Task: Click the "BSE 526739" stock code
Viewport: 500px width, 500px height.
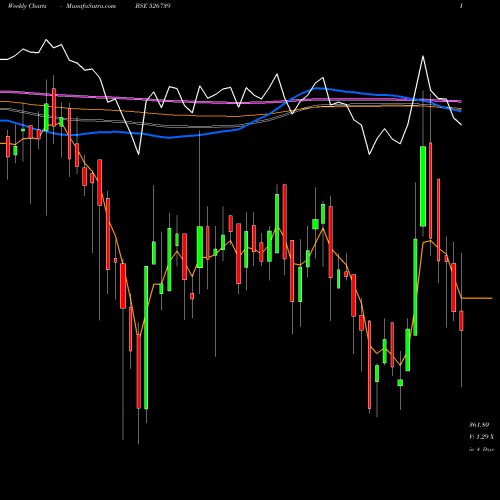Action: tap(153, 6)
